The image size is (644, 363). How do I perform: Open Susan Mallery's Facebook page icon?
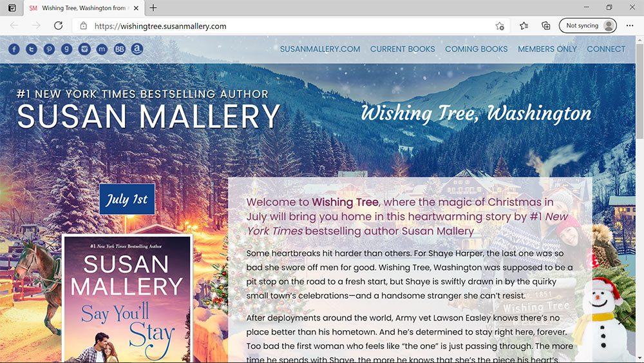14,50
